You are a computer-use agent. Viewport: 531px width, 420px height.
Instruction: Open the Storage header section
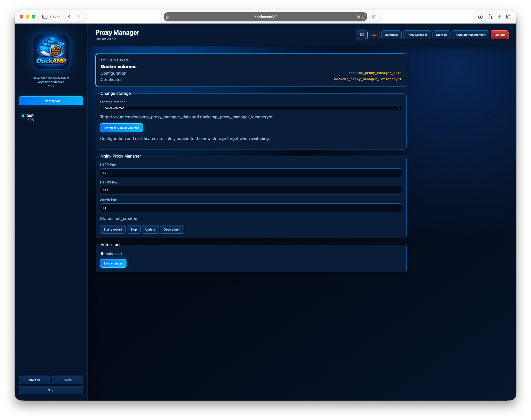coord(441,35)
